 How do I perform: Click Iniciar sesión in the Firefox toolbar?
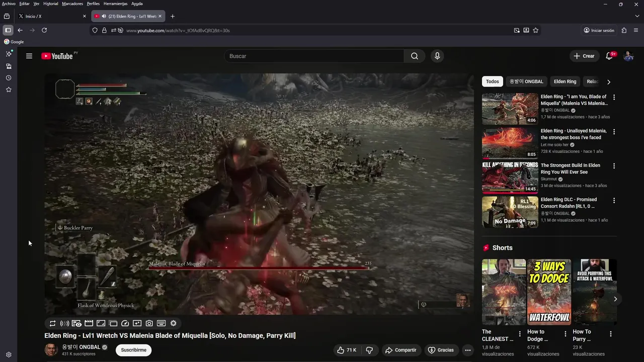[x=599, y=30]
